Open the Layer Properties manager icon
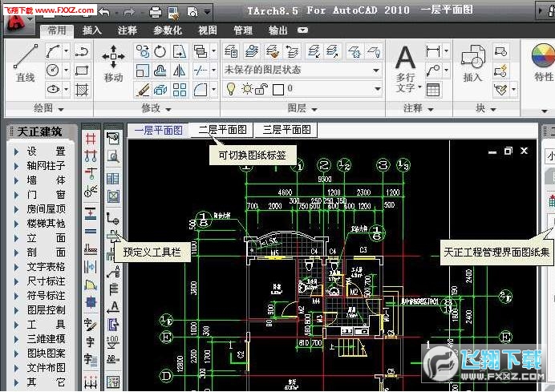 (231, 51)
